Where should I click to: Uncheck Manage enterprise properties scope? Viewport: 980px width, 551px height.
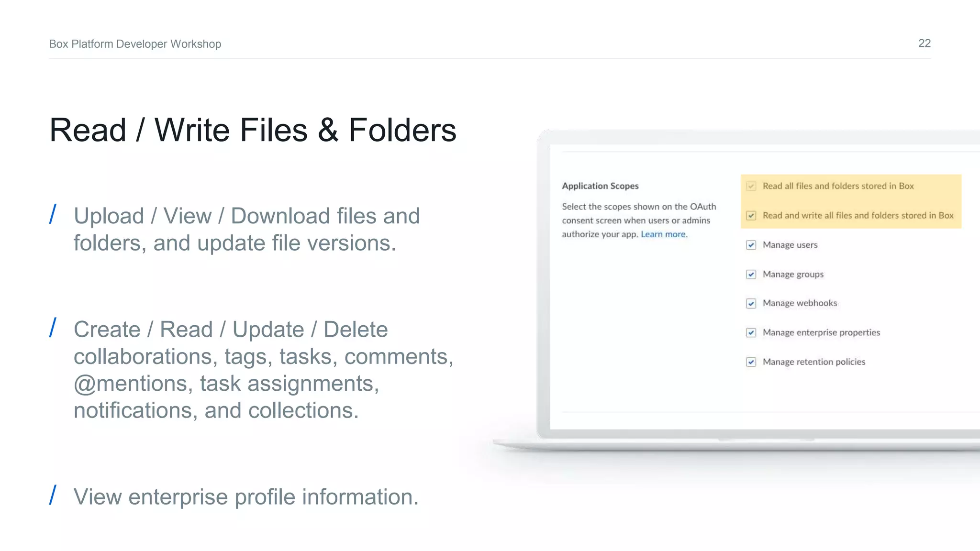coord(751,333)
